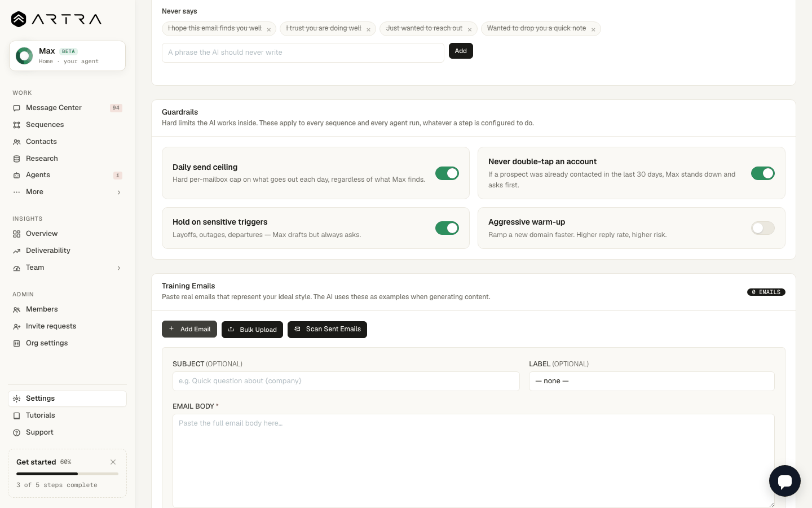Remove 'Wanted to drop you a quick note' phrase

point(593,30)
